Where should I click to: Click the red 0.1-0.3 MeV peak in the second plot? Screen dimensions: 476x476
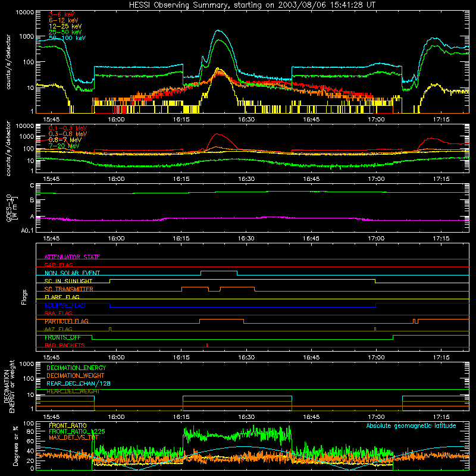(217, 134)
